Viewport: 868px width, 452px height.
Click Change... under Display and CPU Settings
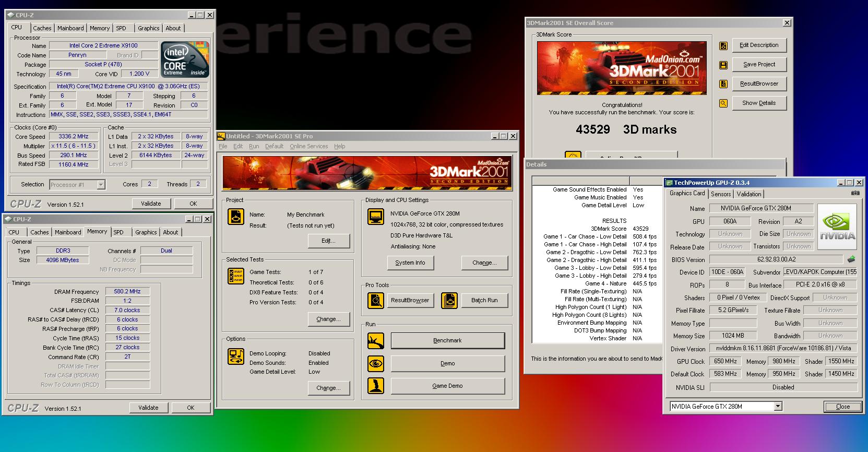click(484, 263)
